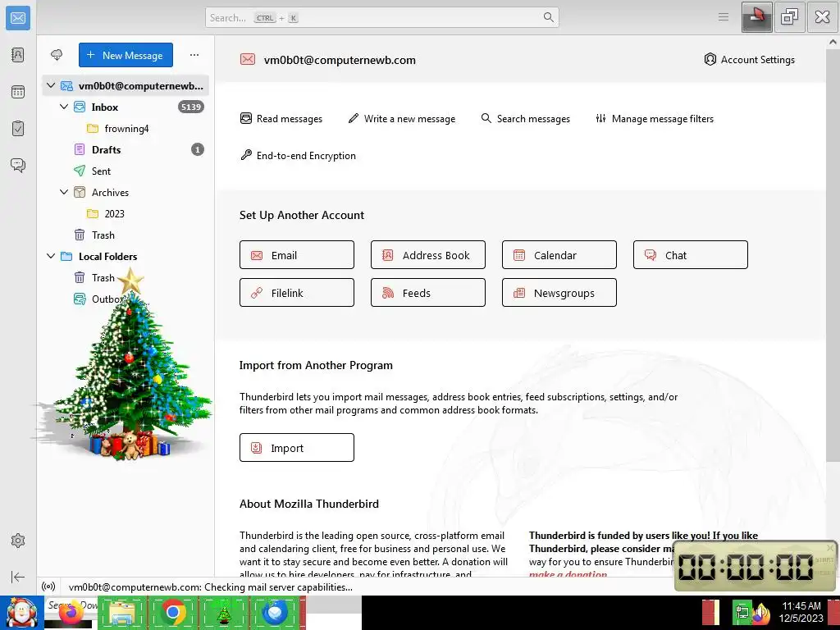840x630 pixels.
Task: Click the New Message button
Action: tap(126, 55)
